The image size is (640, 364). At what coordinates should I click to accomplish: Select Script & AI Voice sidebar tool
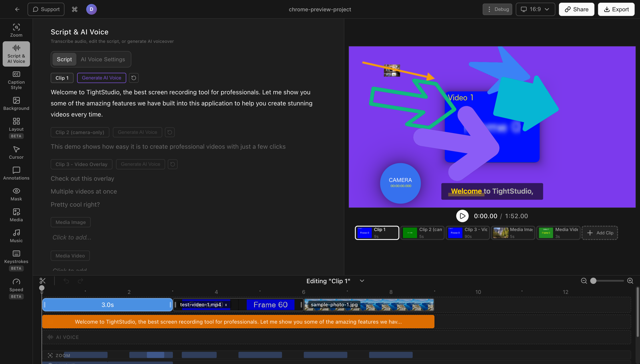point(16,54)
